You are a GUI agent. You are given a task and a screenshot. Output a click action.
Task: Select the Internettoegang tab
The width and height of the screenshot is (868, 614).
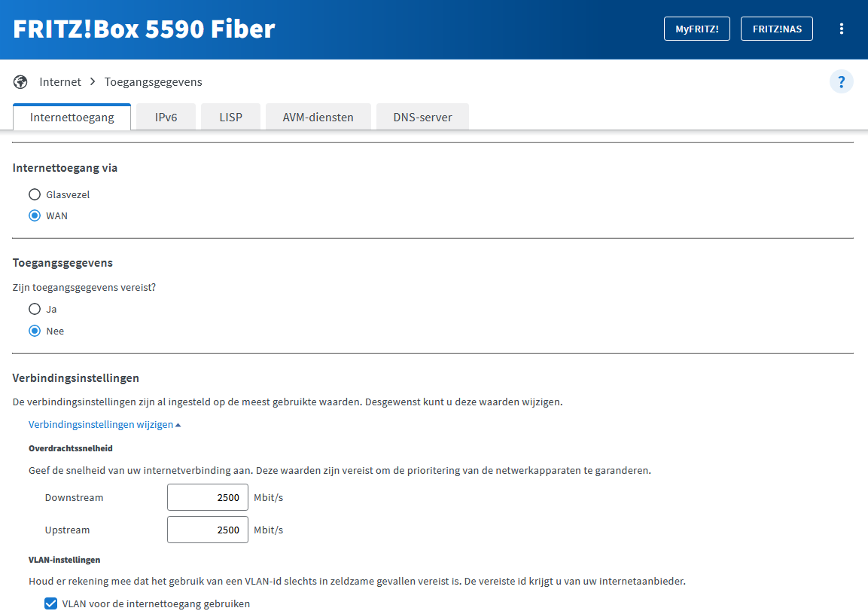tap(72, 118)
